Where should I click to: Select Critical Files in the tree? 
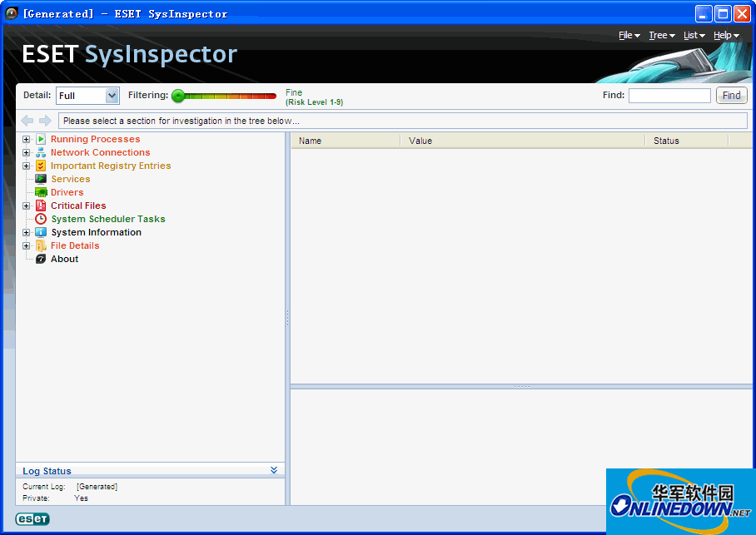pos(78,206)
